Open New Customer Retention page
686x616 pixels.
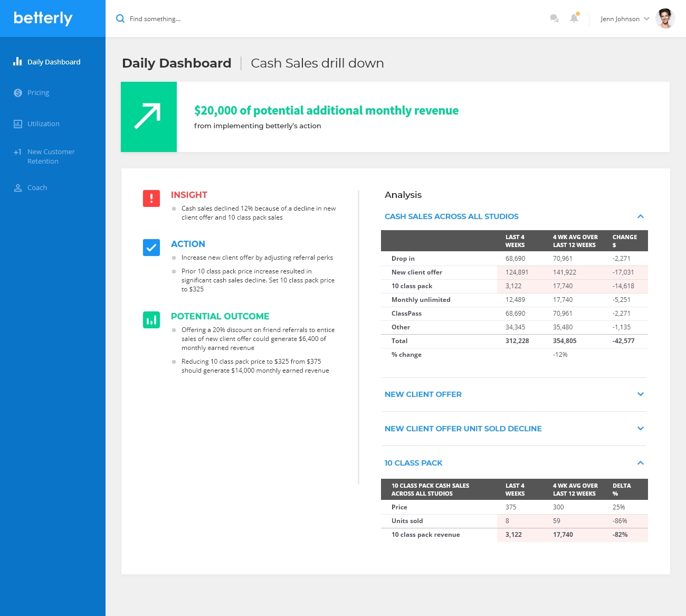51,157
